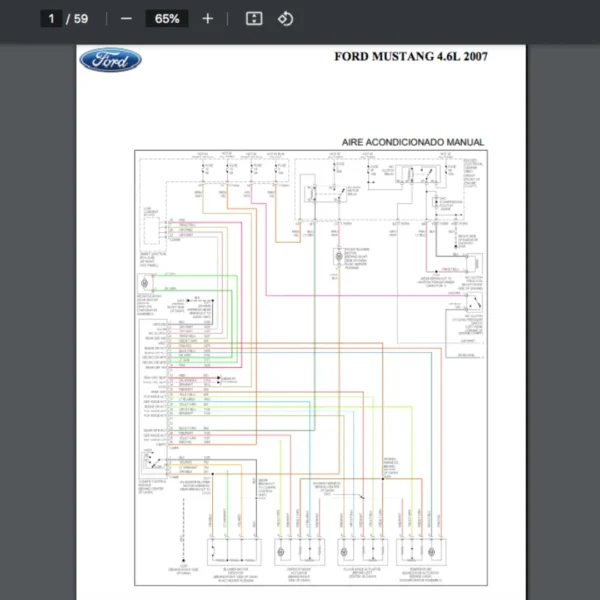600x600 pixels.
Task: Click the zoom in plus button
Action: (207, 19)
